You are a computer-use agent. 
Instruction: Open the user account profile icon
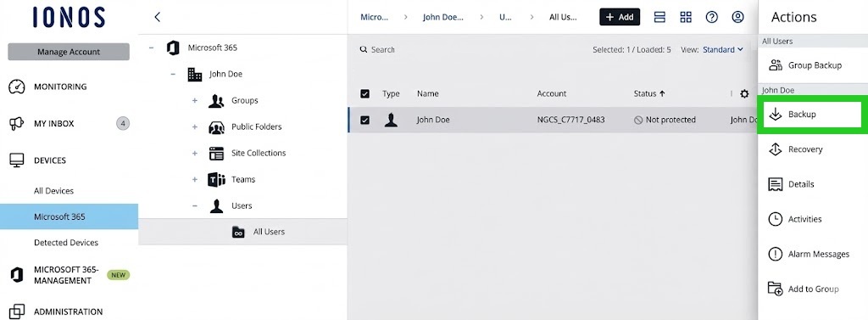(738, 17)
